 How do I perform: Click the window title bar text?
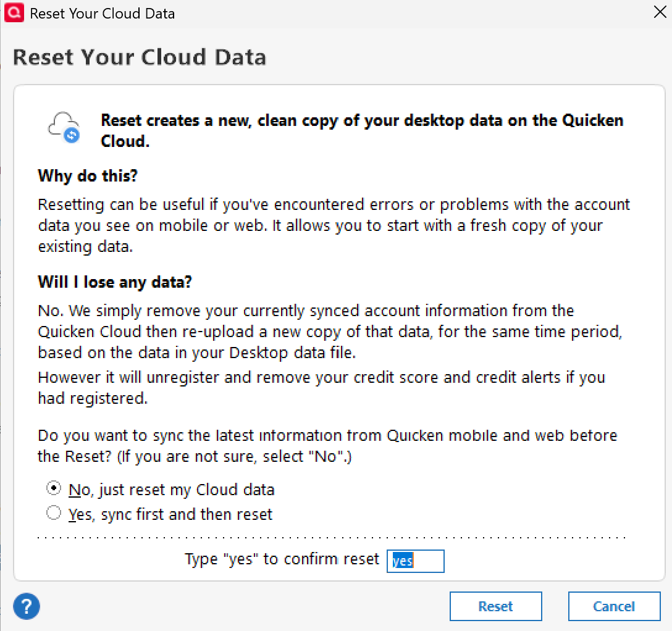coord(103,13)
